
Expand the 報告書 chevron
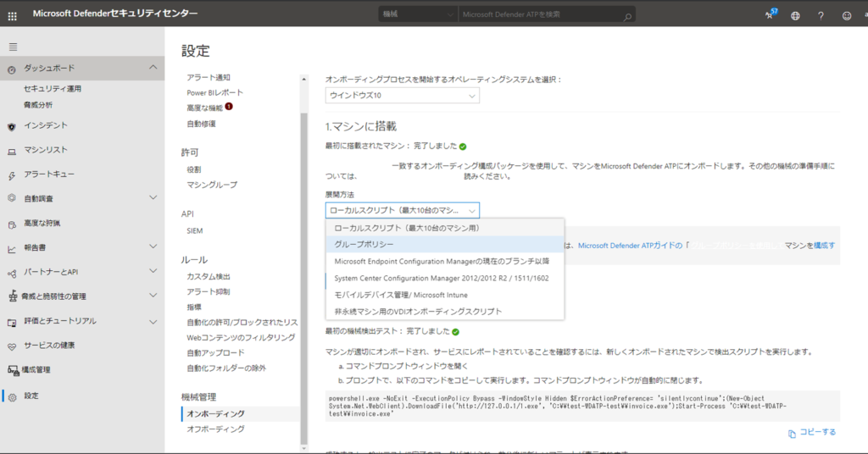[153, 246]
